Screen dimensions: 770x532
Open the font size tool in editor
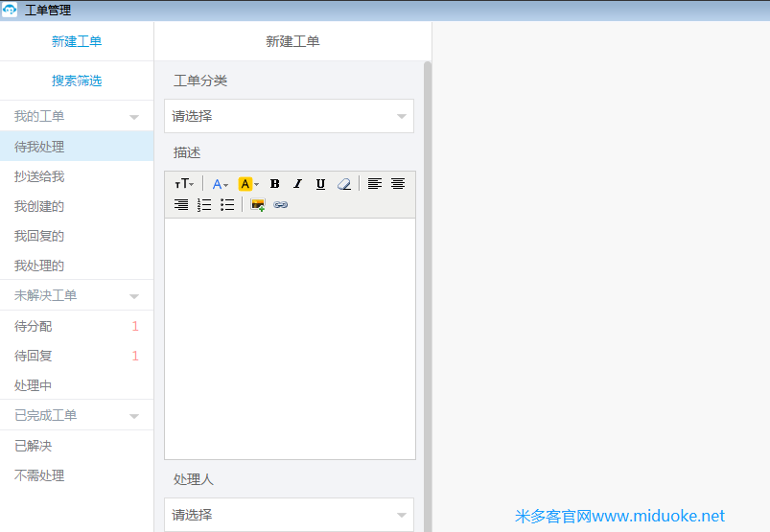click(x=183, y=184)
